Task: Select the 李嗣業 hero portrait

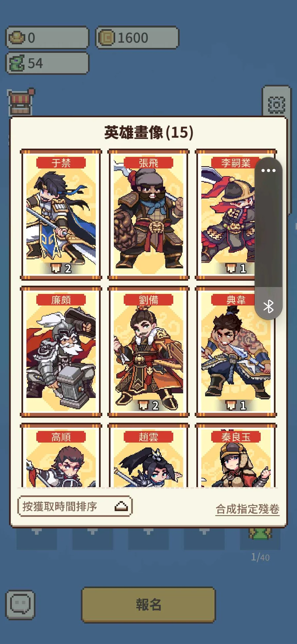Action: tap(228, 215)
